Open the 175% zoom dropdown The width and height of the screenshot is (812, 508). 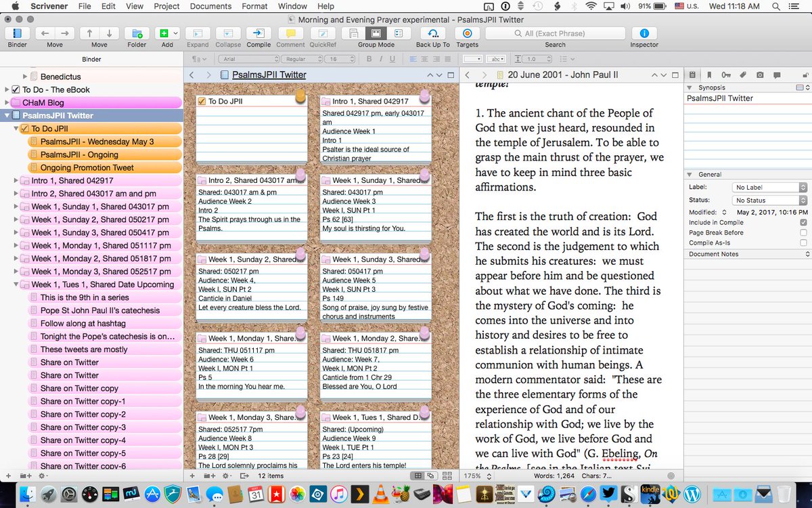476,476
